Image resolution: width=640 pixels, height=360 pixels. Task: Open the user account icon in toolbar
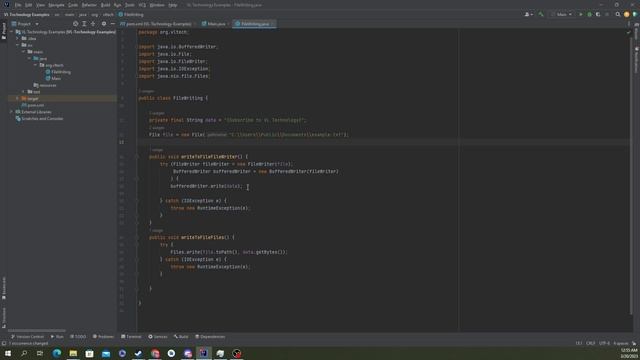529,14
